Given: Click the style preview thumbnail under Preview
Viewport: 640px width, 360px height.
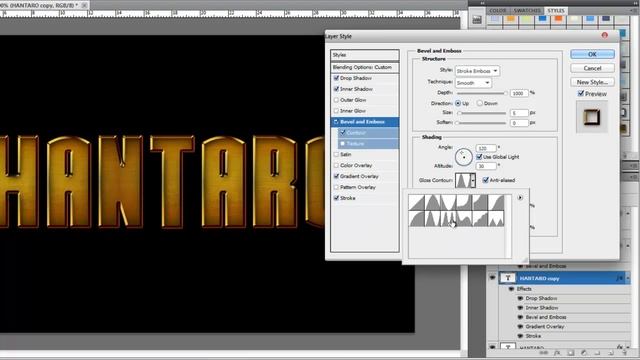Looking at the screenshot, I should [x=592, y=118].
